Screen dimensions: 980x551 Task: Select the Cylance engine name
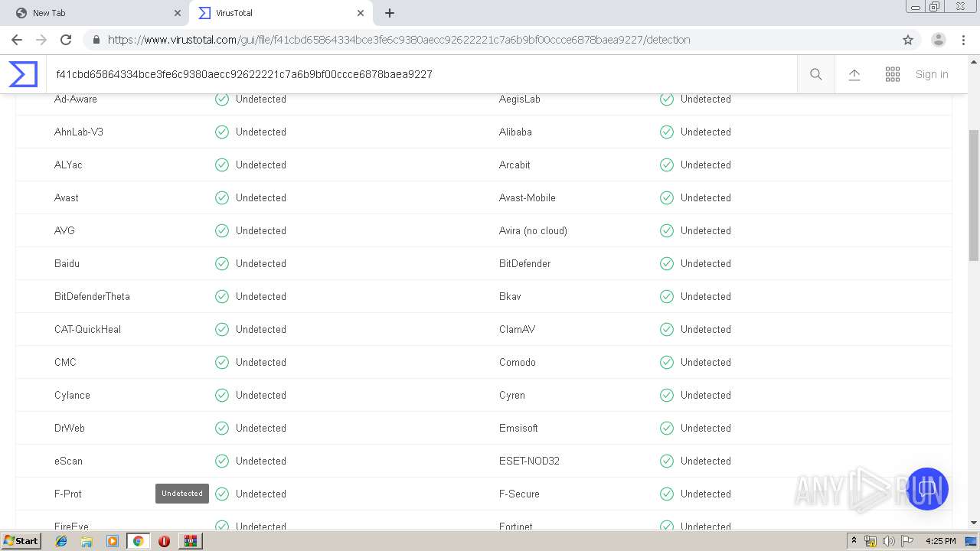pyautogui.click(x=72, y=395)
